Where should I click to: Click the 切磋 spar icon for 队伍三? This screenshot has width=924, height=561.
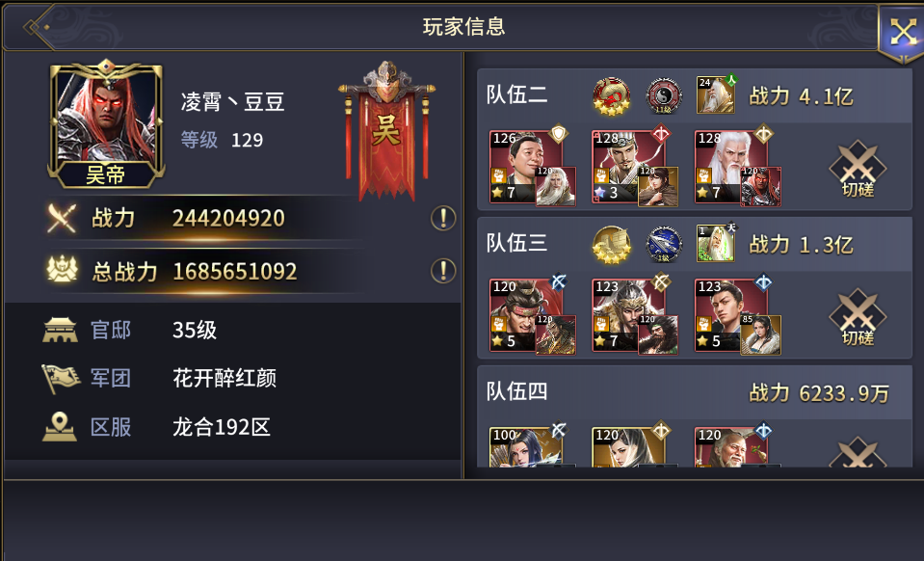coord(858,316)
